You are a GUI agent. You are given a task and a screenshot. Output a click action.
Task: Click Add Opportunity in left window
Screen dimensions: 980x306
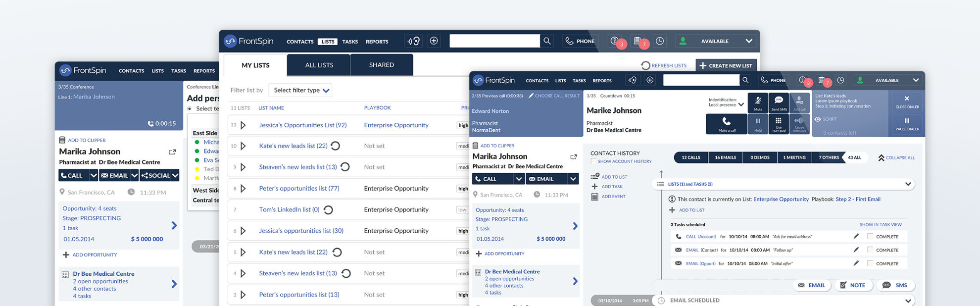[x=90, y=255]
